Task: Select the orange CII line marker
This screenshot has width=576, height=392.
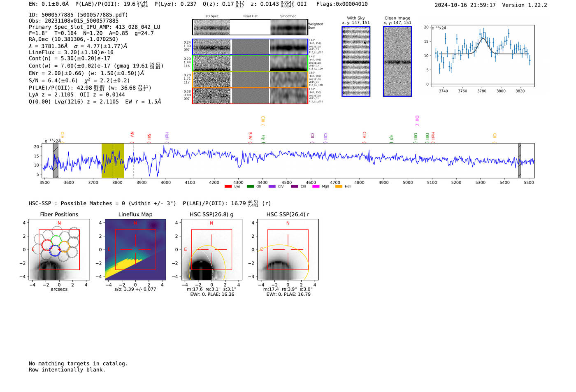Action: coord(495,138)
